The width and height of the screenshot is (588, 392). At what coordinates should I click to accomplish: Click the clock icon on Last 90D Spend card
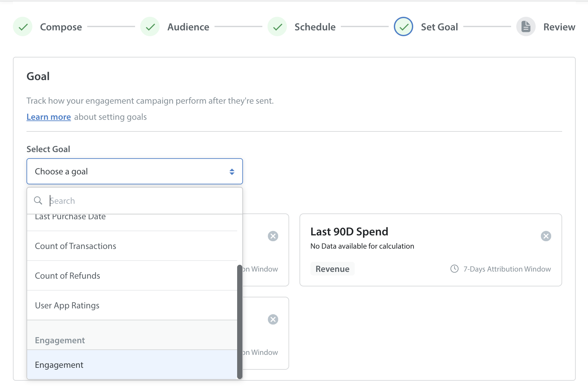click(455, 269)
